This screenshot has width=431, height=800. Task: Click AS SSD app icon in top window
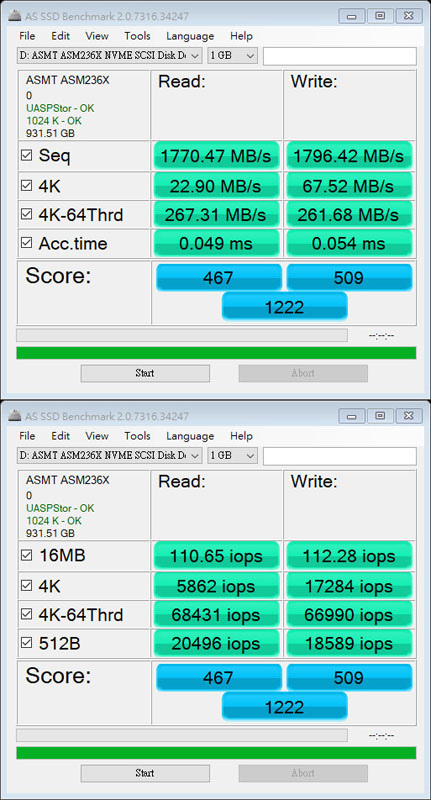click(x=15, y=16)
